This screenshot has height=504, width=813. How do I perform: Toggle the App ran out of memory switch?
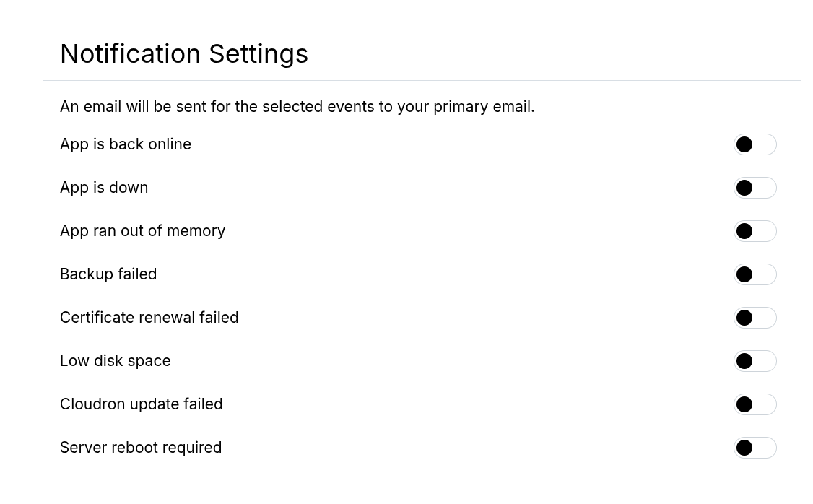point(755,230)
